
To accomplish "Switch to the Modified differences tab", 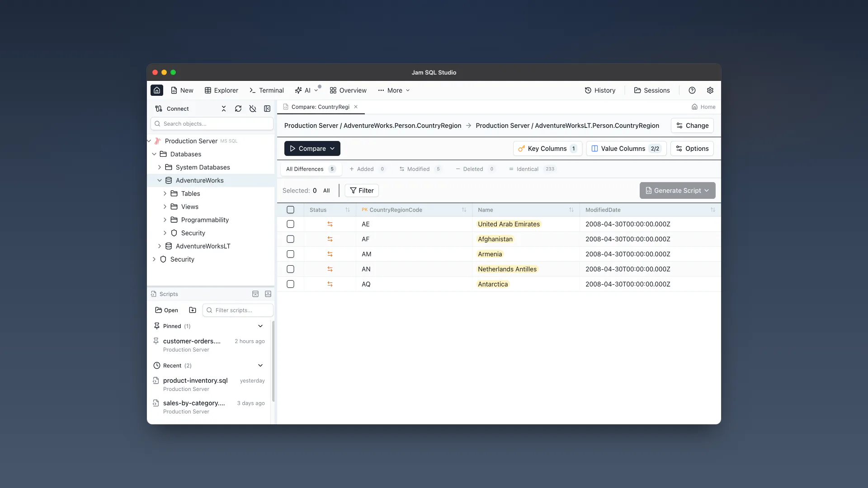I will pyautogui.click(x=420, y=169).
